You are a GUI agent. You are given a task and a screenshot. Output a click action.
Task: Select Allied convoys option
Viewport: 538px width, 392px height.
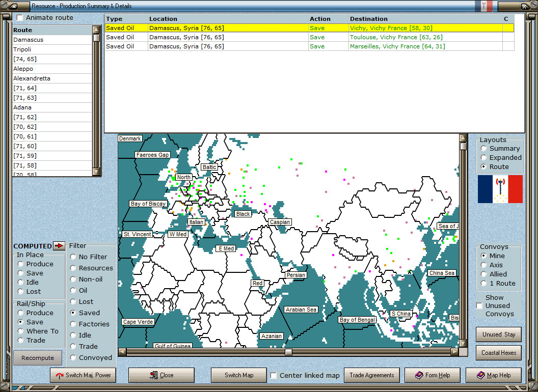484,274
